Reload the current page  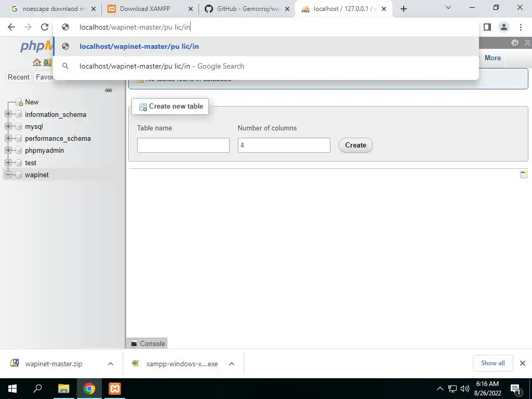pos(45,27)
